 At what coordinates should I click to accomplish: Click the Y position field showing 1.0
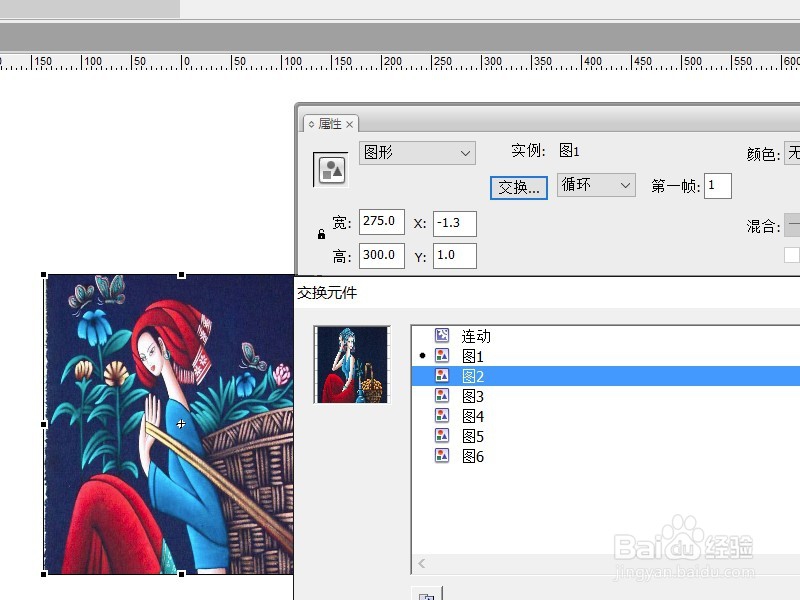tap(455, 256)
